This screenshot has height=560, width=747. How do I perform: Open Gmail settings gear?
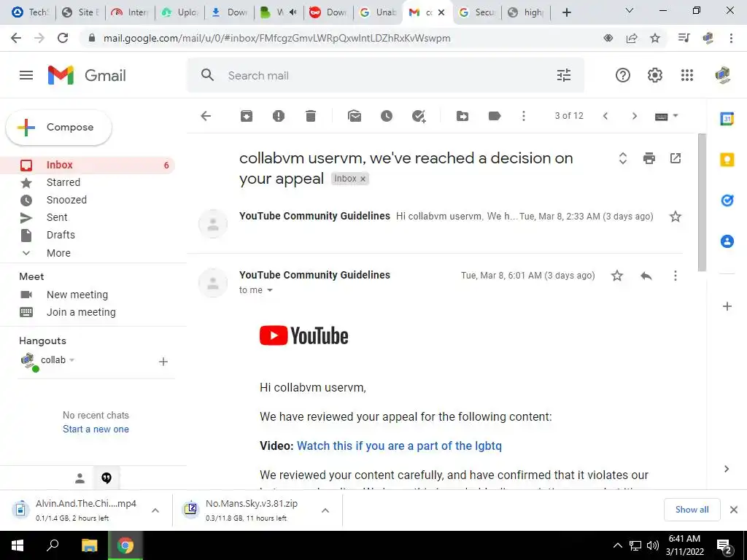point(654,75)
